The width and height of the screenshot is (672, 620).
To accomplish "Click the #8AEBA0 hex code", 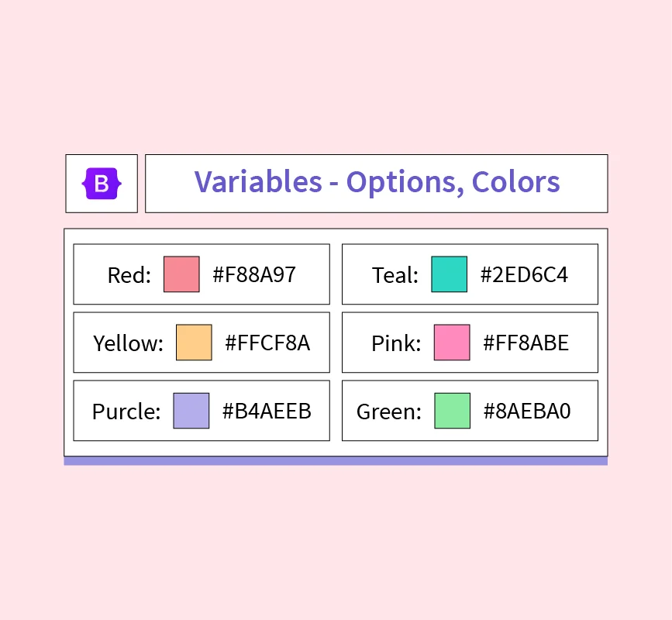I will click(527, 411).
